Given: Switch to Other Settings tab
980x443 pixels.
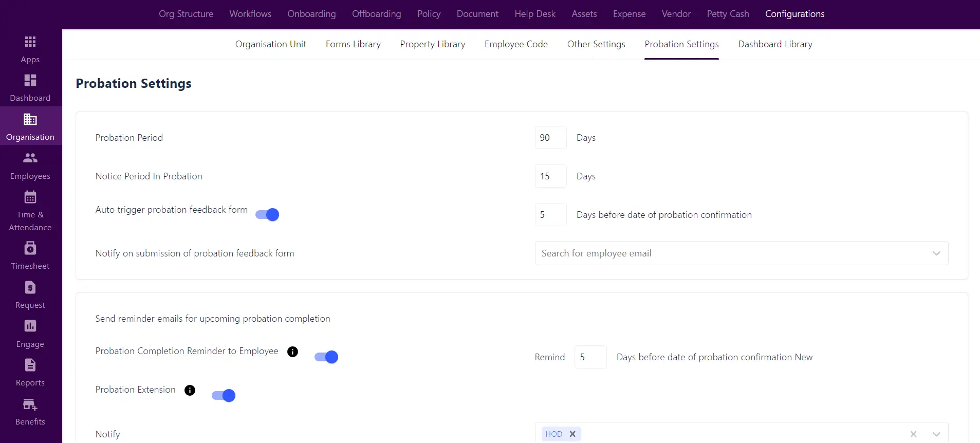Looking at the screenshot, I should (596, 44).
